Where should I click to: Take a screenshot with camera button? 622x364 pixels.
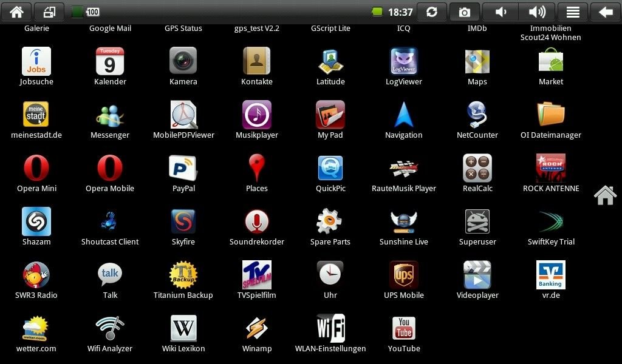[x=465, y=12]
